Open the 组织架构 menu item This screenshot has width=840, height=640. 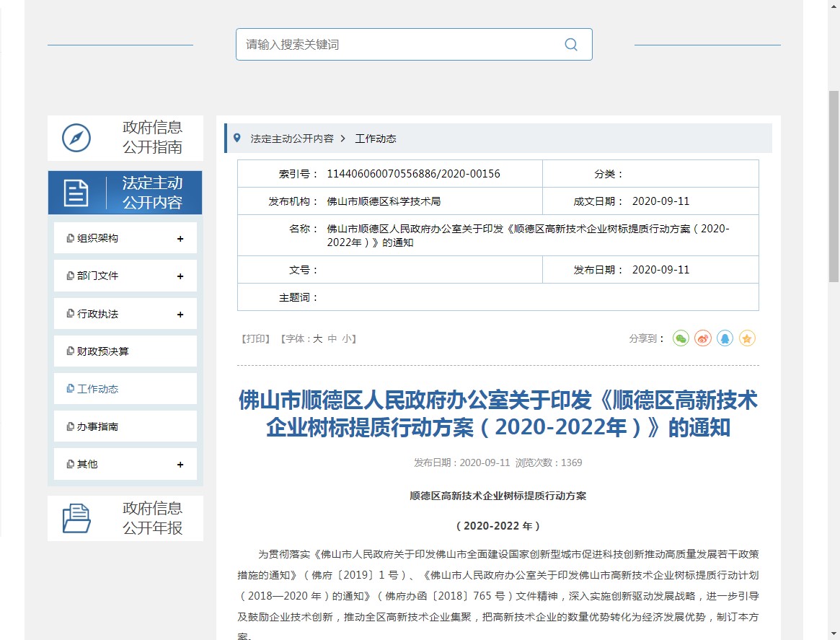click(x=125, y=238)
